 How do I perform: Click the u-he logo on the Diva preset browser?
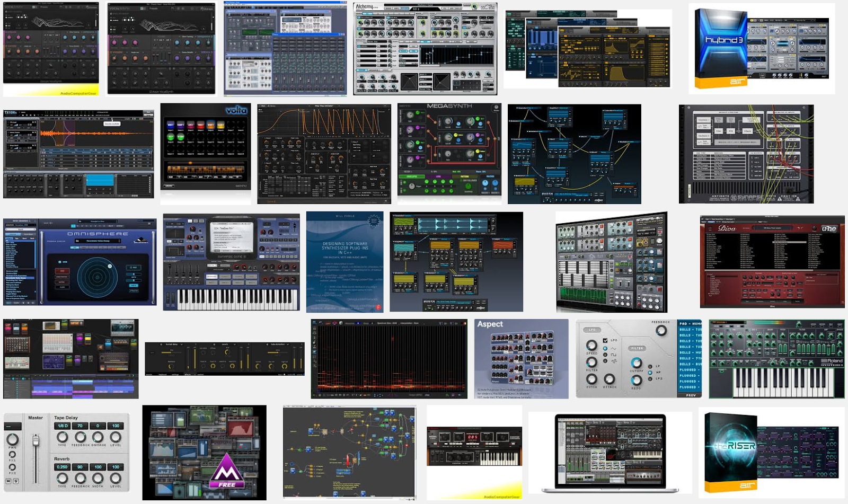[x=829, y=229]
